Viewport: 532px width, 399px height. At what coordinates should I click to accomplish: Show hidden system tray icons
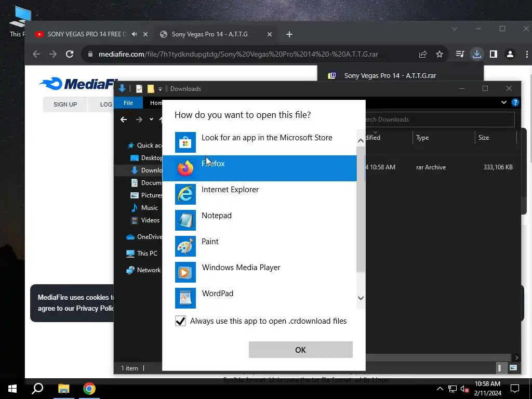click(x=440, y=389)
